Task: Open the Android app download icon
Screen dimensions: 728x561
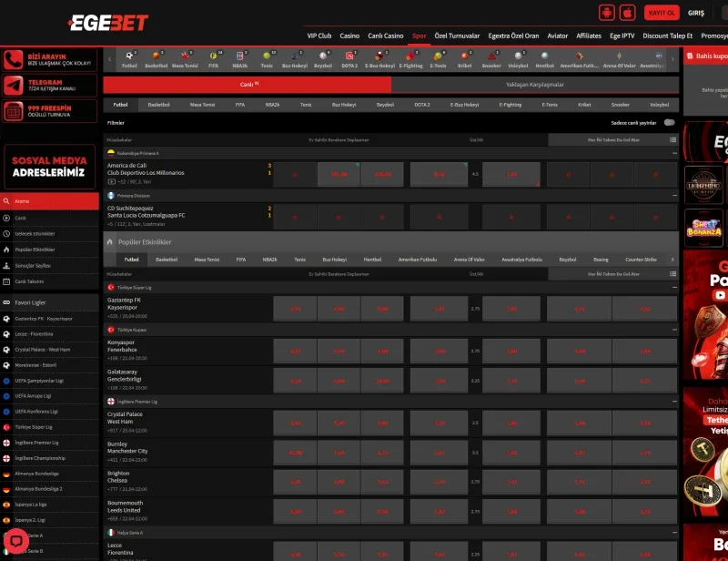Action: tap(606, 13)
